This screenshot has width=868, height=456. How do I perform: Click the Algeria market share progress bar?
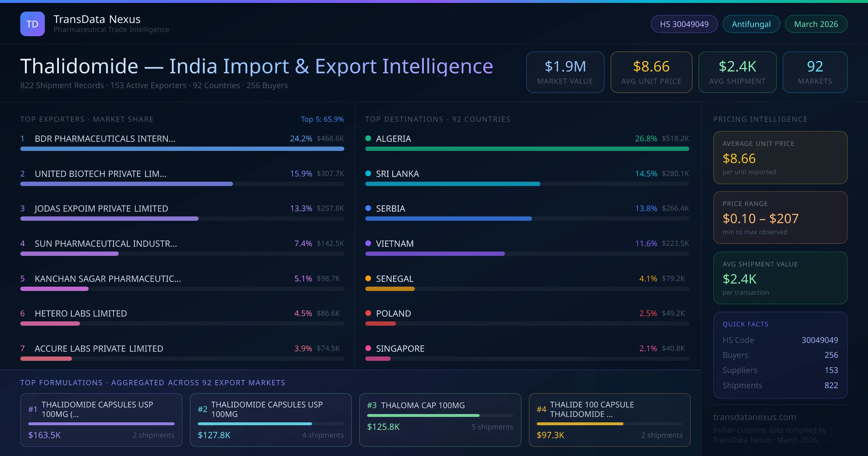[527, 148]
